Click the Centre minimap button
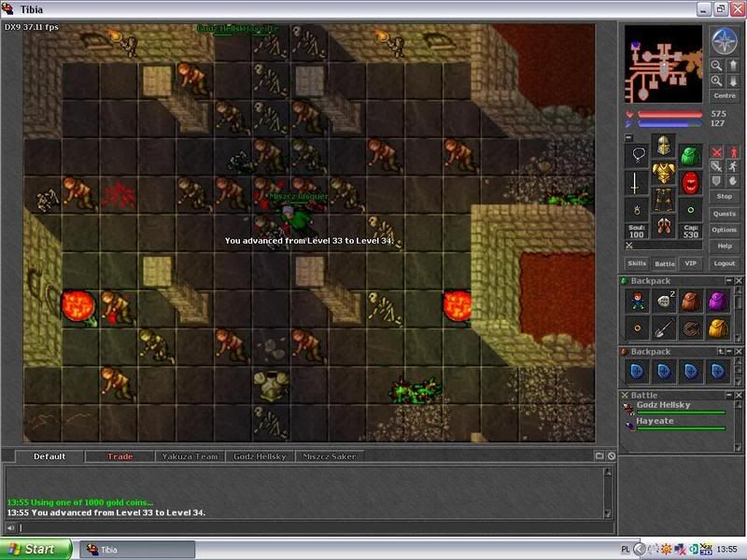The height and width of the screenshot is (560, 747). coord(725,96)
